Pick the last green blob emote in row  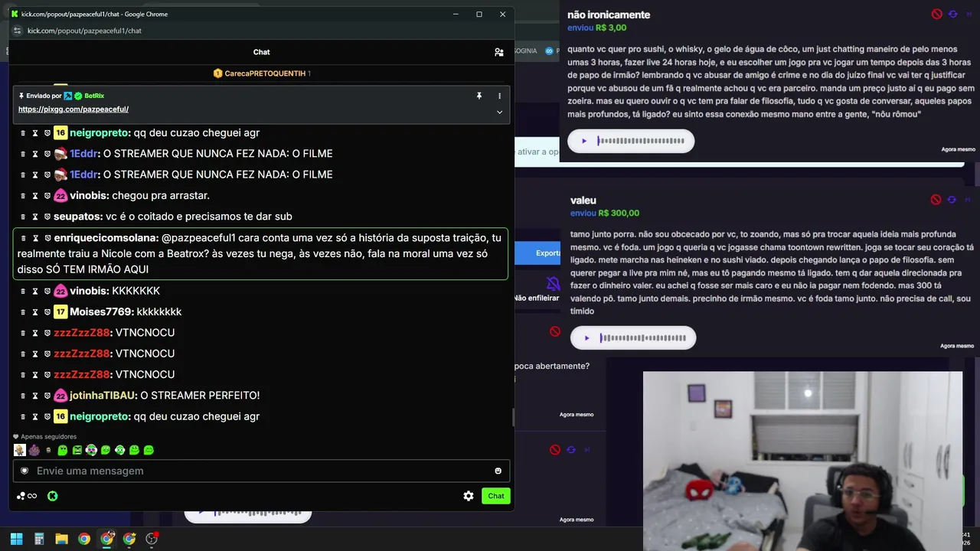pyautogui.click(x=149, y=450)
